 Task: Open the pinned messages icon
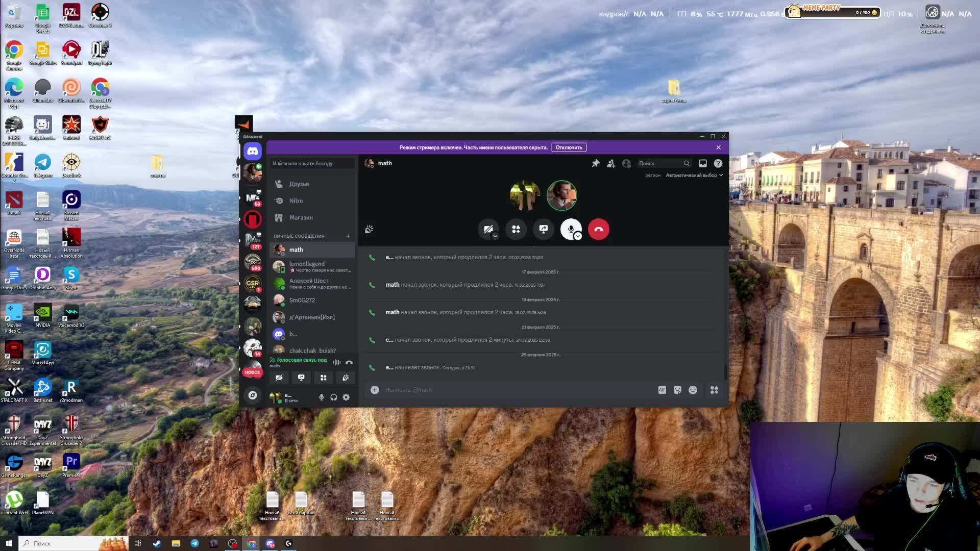click(x=596, y=163)
